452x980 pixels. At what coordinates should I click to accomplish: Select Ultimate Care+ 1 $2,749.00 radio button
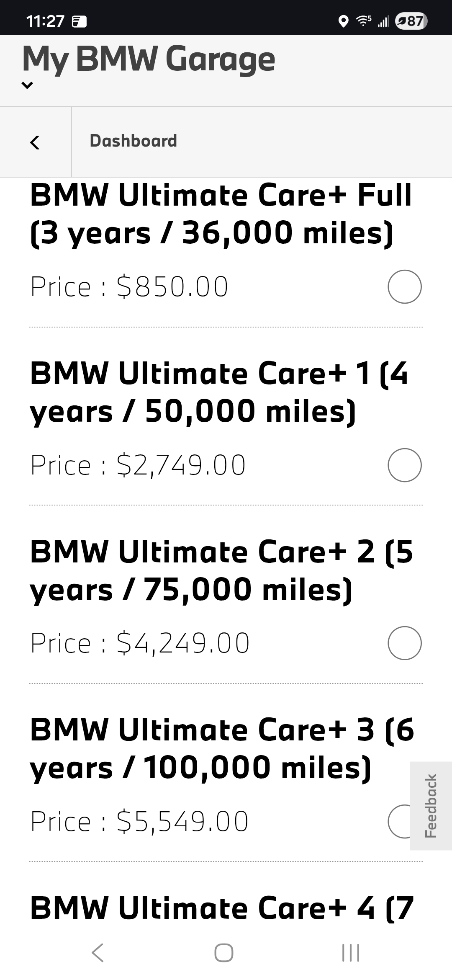[404, 465]
